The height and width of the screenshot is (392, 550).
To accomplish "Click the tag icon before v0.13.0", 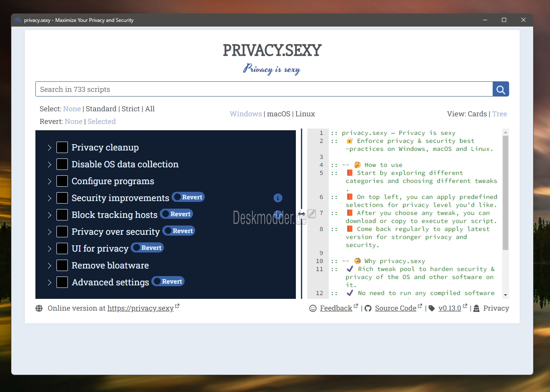I will tap(431, 308).
